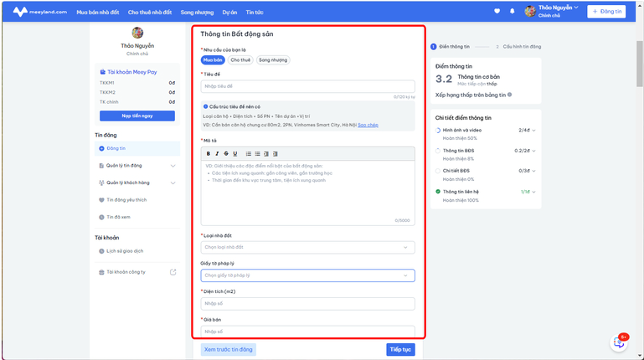Expand Quản lý tin đăng sidebar section
The width and height of the screenshot is (644, 360).
(x=173, y=166)
